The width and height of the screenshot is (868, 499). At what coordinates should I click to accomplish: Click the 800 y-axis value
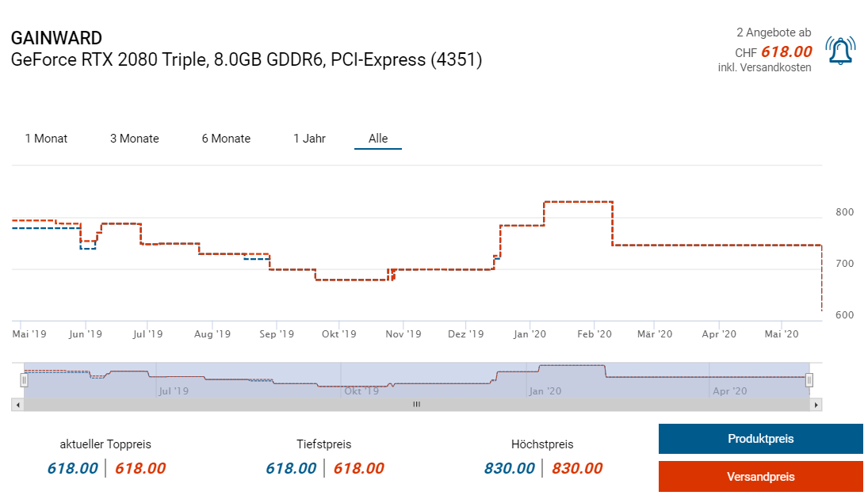(845, 212)
